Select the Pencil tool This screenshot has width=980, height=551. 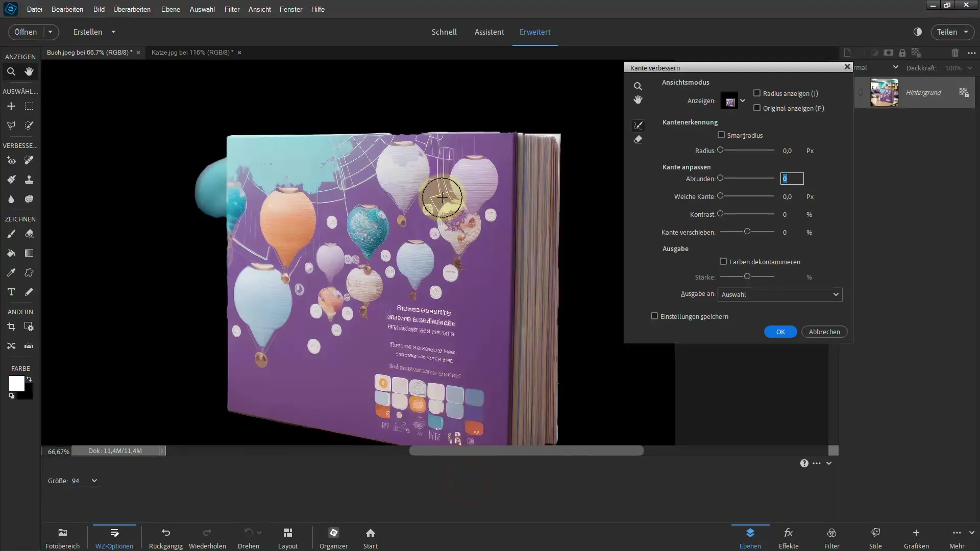(29, 292)
